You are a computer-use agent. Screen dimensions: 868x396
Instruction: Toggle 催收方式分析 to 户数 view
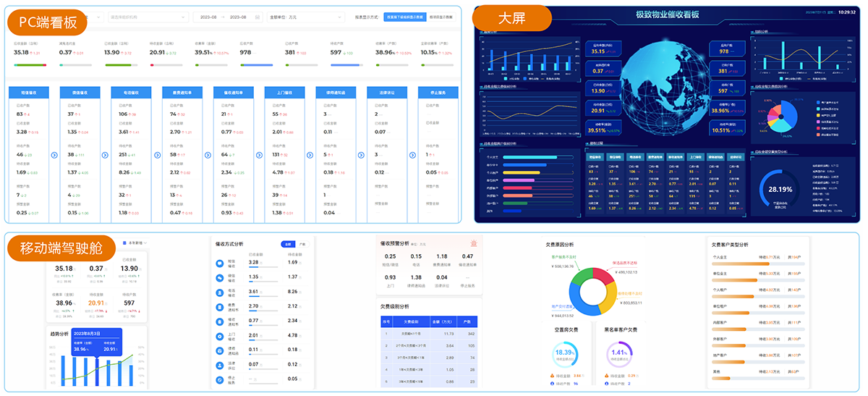302,245
